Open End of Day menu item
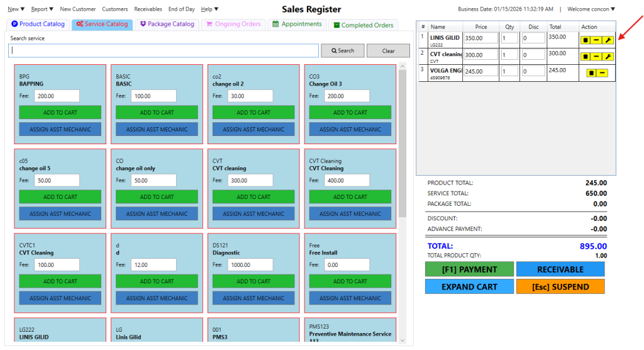Screen dimensions: 644x350 (x=181, y=9)
